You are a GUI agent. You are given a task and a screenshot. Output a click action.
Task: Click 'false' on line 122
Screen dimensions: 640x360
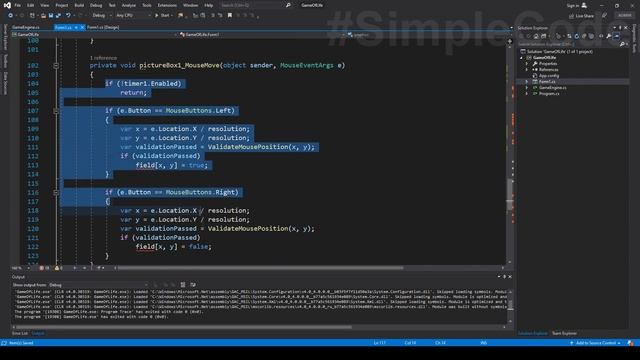tap(198, 247)
